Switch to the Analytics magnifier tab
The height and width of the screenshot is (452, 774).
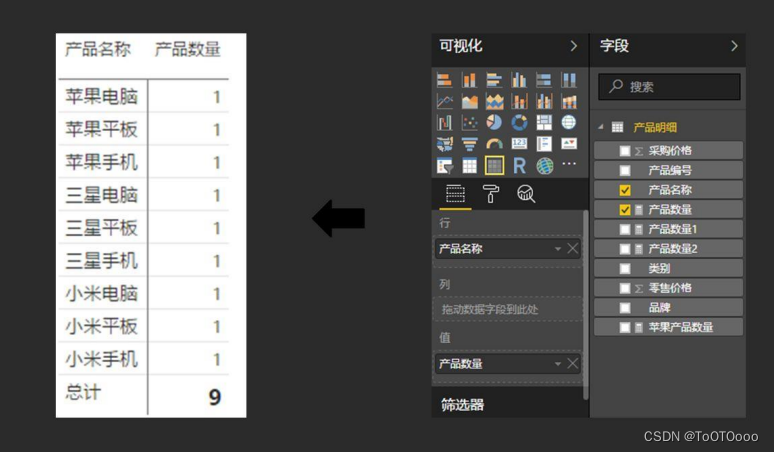(x=526, y=194)
